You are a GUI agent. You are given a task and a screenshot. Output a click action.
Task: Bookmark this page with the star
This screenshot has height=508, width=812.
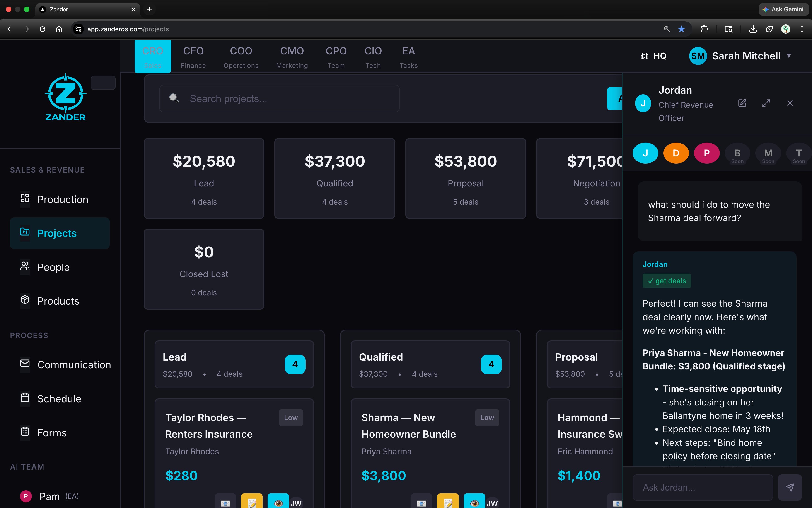pos(681,29)
